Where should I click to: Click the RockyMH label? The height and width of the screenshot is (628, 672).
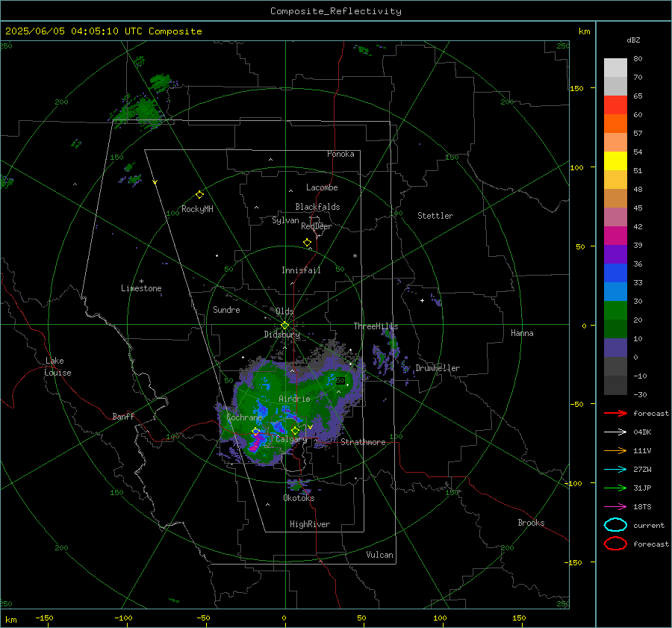(197, 209)
